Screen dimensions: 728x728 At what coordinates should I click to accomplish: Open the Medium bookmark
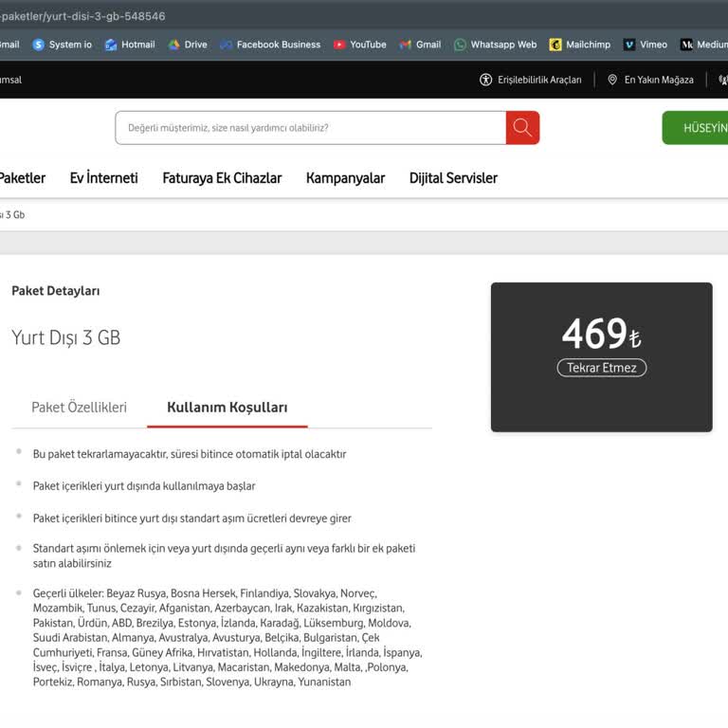coord(704,45)
